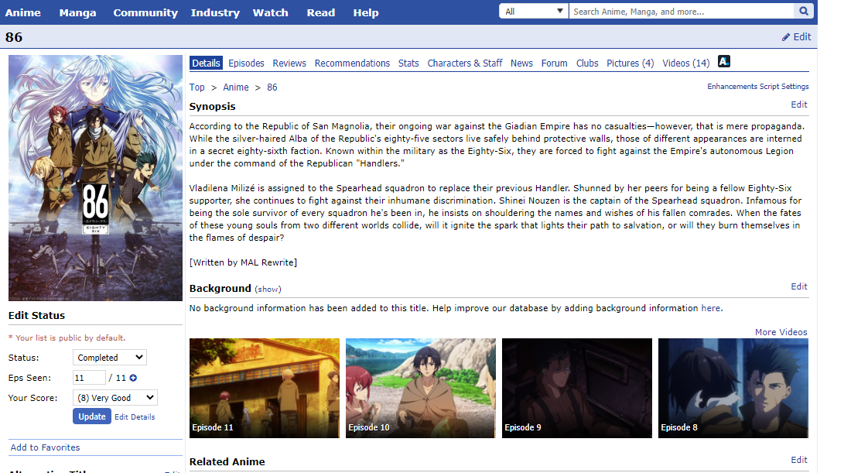Click the AniList 'A' icon after Videos tab

coord(723,61)
